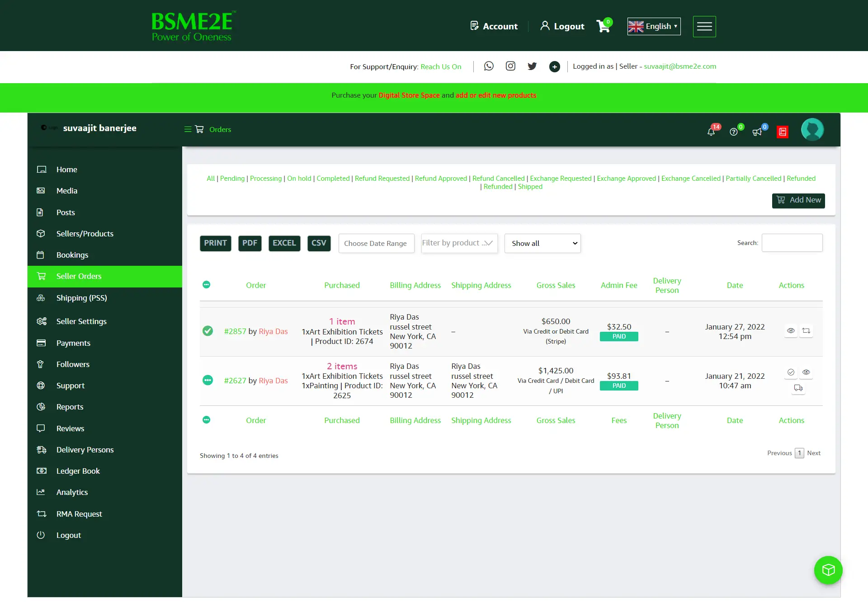This screenshot has height=612, width=868.
Task: Open Media in sidebar
Action: [105, 191]
